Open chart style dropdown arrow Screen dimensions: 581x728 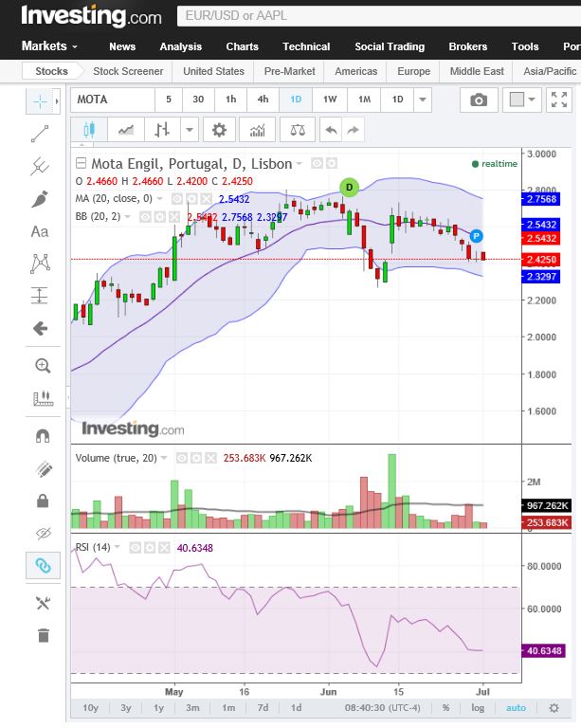coord(190,130)
